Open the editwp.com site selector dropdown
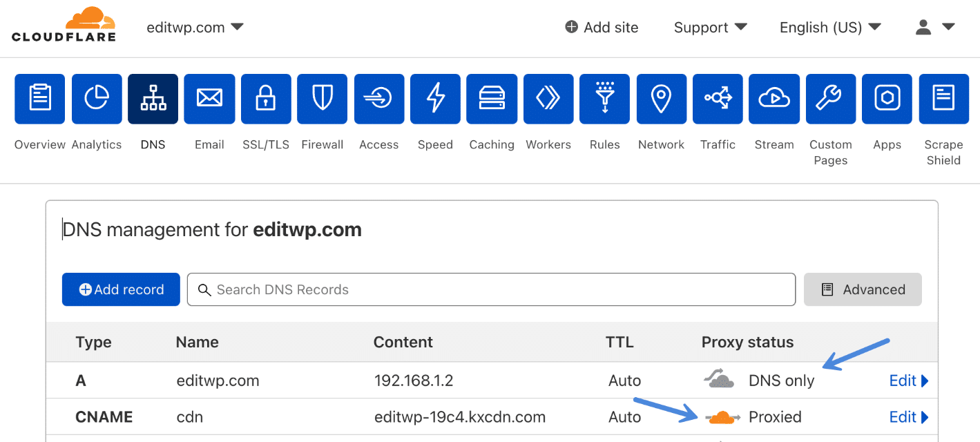 (195, 27)
